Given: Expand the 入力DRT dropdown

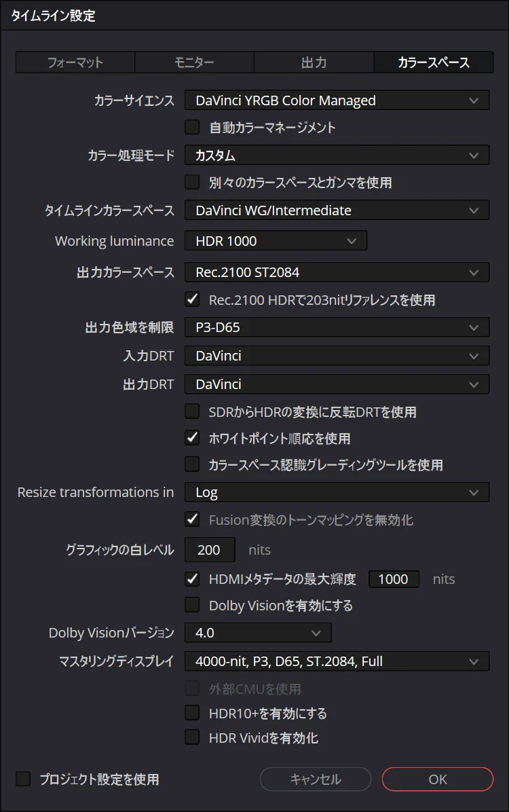Looking at the screenshot, I should pos(337,356).
